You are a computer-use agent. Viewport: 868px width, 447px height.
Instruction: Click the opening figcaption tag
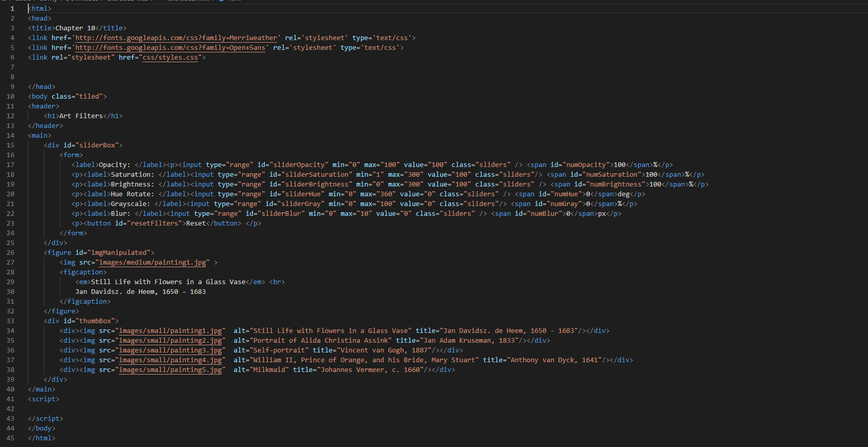coord(83,272)
